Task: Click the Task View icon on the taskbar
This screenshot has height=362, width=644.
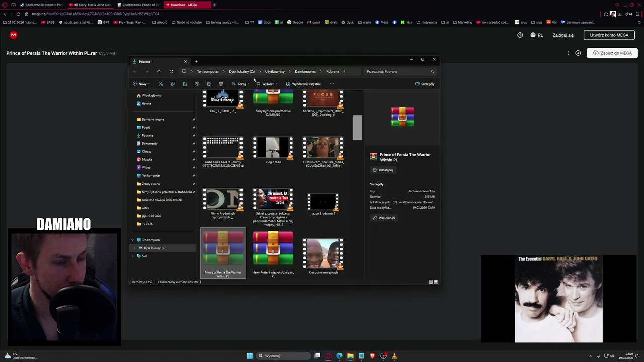Action: coord(317,356)
